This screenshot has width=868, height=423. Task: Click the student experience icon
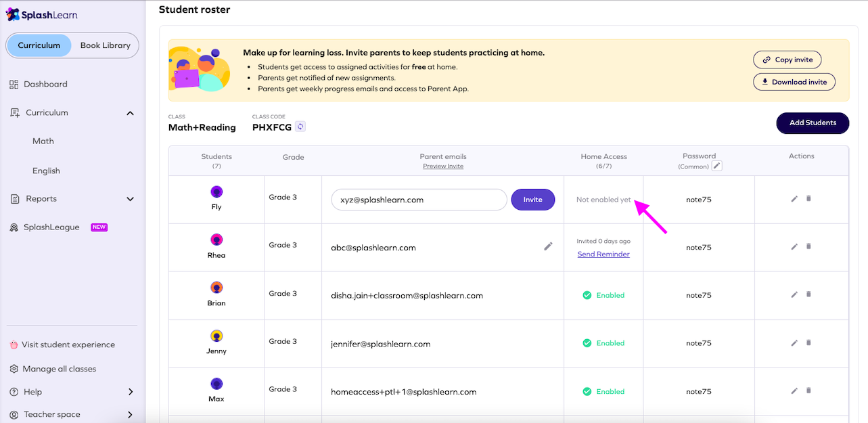tap(14, 344)
